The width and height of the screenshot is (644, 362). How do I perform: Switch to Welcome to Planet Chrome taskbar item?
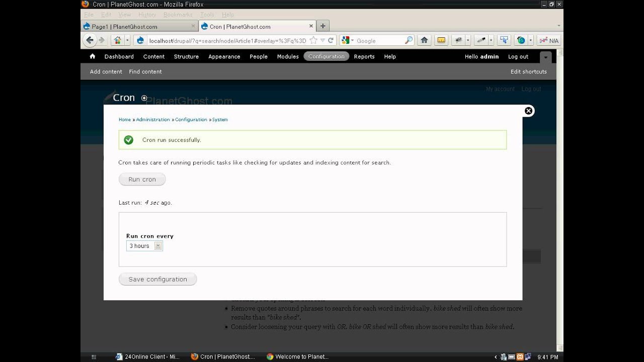(x=297, y=356)
